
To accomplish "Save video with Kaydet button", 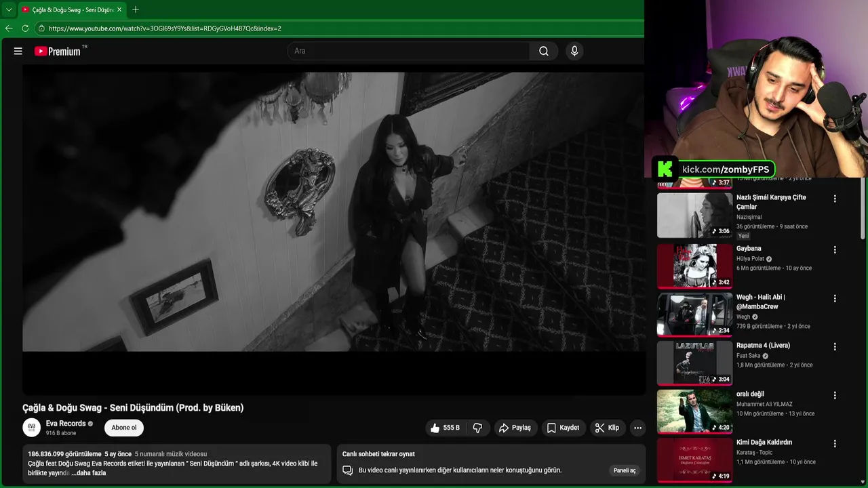I will pos(563,428).
